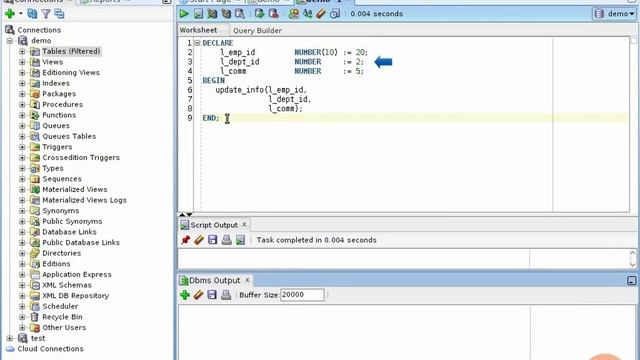Pin the Script Output panel

pyautogui.click(x=185, y=240)
